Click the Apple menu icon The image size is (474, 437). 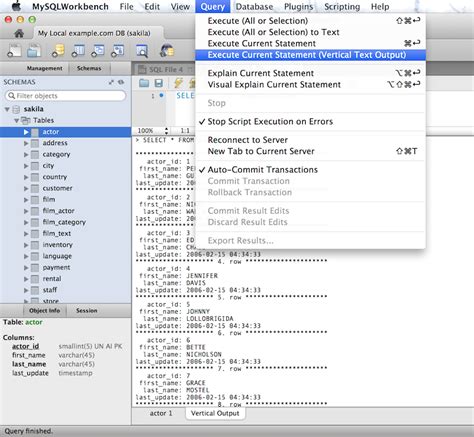(x=16, y=6)
